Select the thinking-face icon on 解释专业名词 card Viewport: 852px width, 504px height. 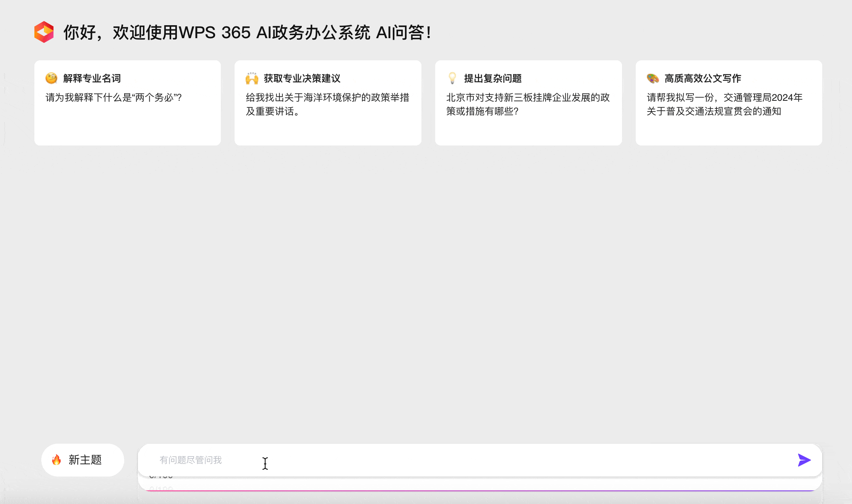click(x=51, y=78)
